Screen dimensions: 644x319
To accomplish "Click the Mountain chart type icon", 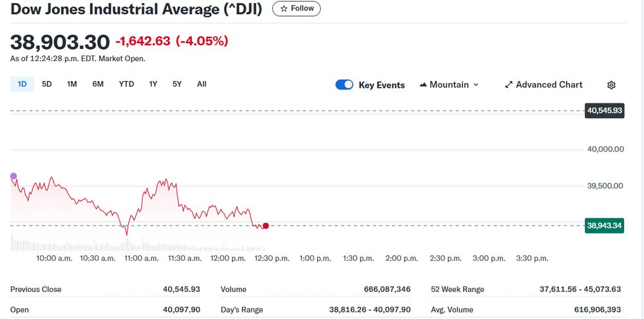I will coord(423,84).
